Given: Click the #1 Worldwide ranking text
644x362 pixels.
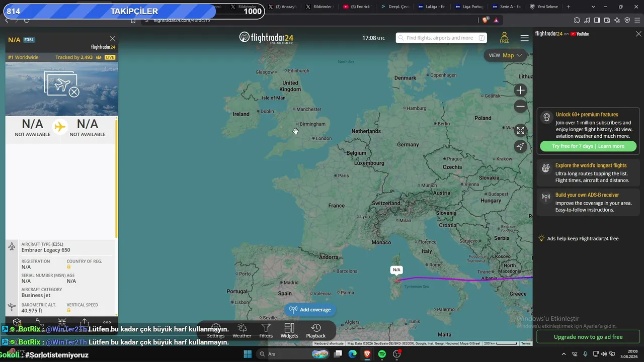Looking at the screenshot, I should point(23,57).
